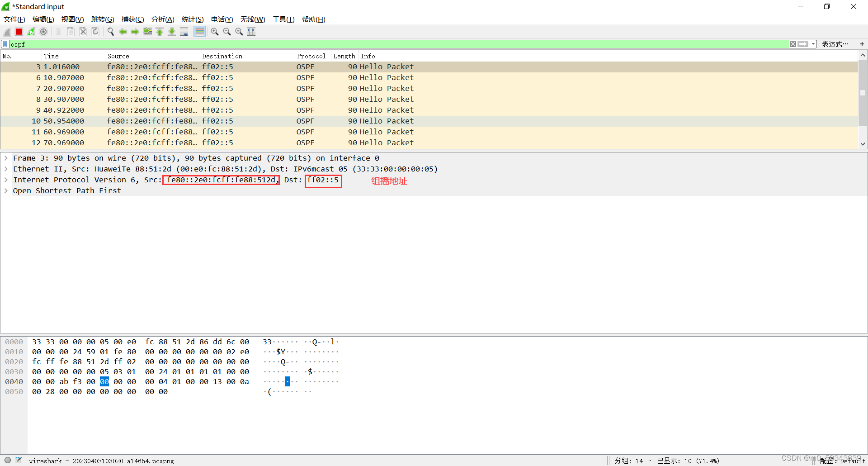
Task: Click the Reload capture file icon
Action: click(x=95, y=31)
